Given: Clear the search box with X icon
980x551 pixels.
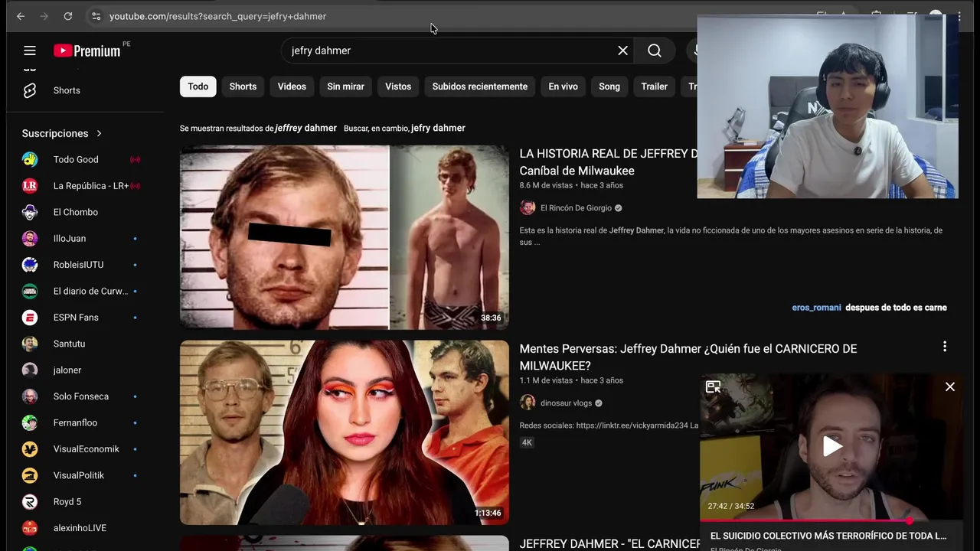Looking at the screenshot, I should click(x=622, y=51).
